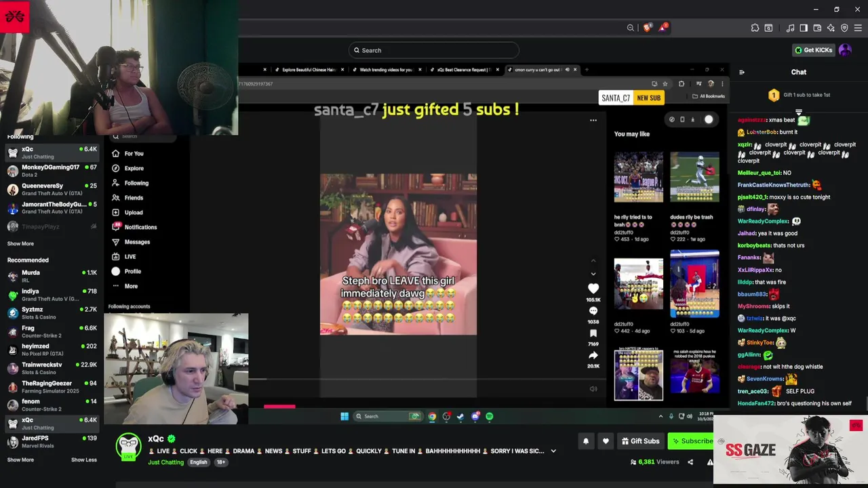Expand the stream title chevron
Screen dimensions: 868x488
(x=553, y=451)
